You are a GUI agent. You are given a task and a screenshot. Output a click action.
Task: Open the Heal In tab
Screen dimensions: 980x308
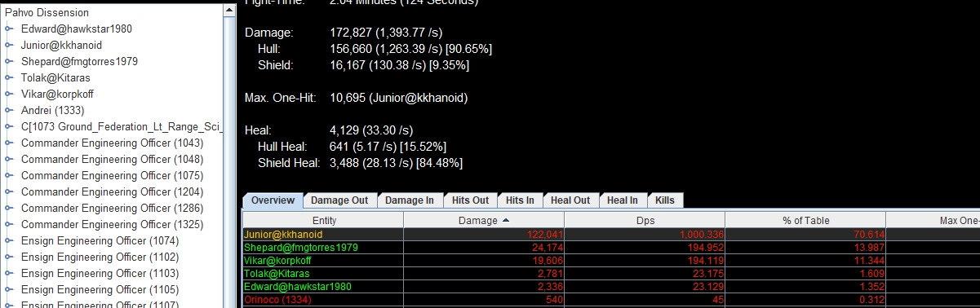(623, 200)
